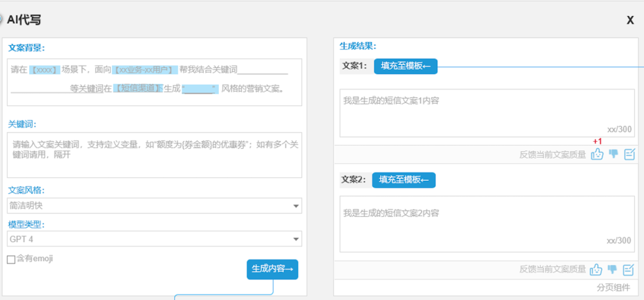Image resolution: width=644 pixels, height=300 pixels.
Task: Click the 文案背景 label
Action: (26, 48)
